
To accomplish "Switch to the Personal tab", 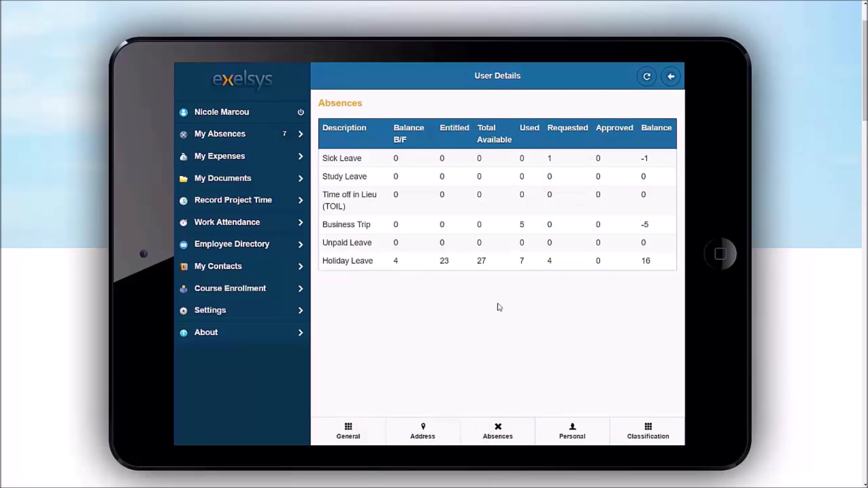I will [x=572, y=431].
